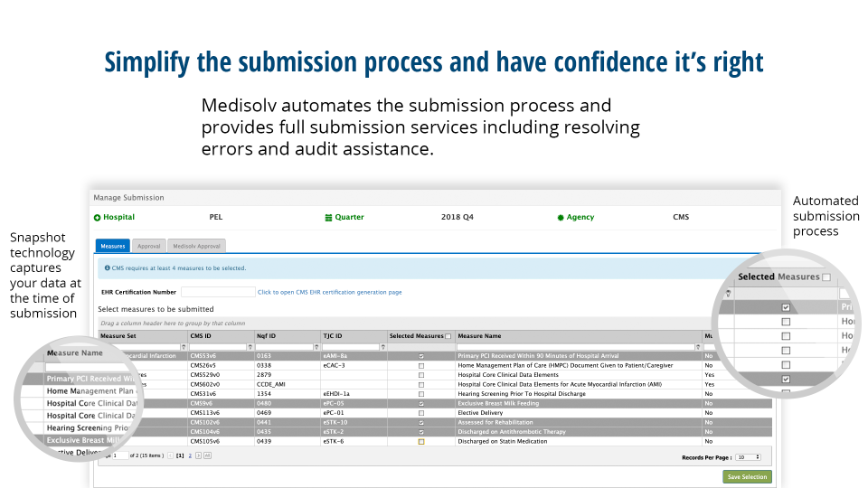Click the Measure Name filter text box
Screen dimensions: 868x488
(576, 347)
